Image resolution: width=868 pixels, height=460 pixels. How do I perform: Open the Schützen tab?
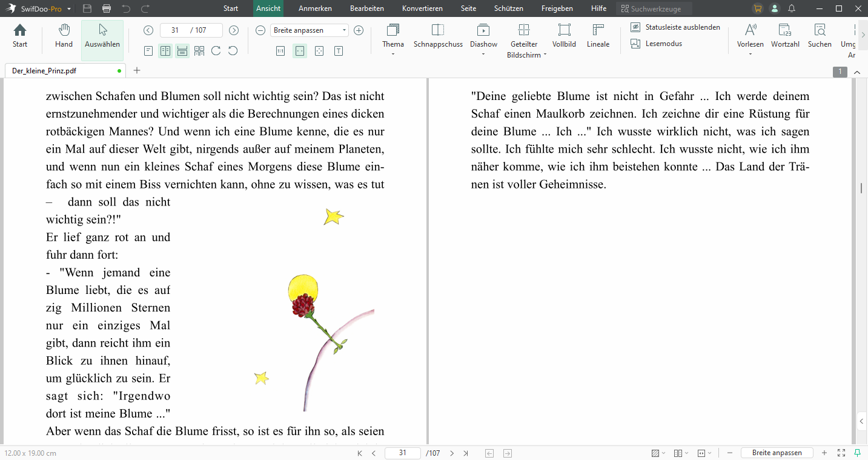[508, 8]
